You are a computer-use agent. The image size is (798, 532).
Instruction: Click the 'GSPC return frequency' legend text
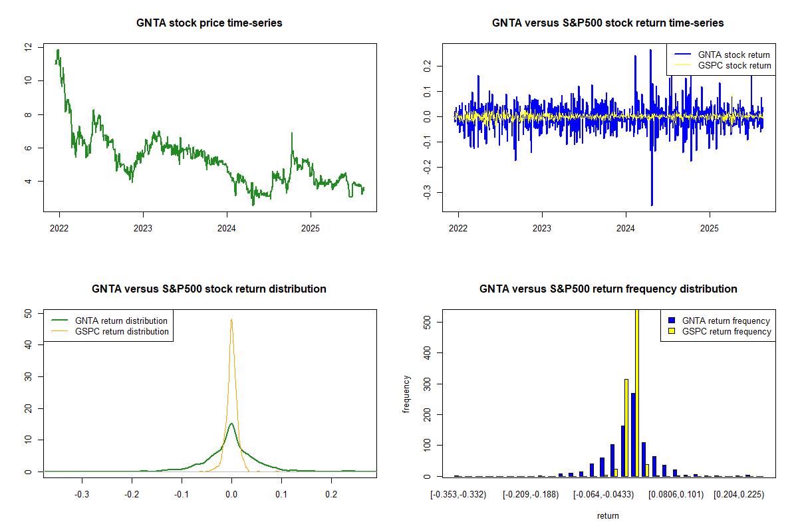[726, 331]
